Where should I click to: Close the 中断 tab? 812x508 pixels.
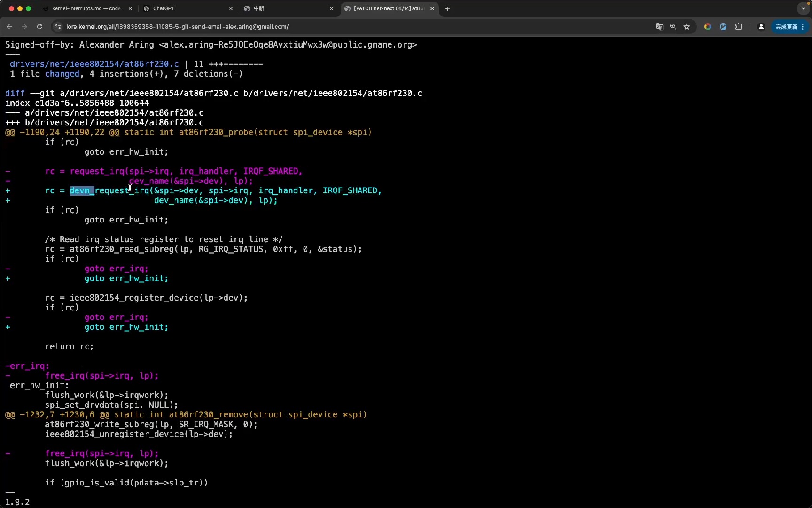click(x=331, y=8)
